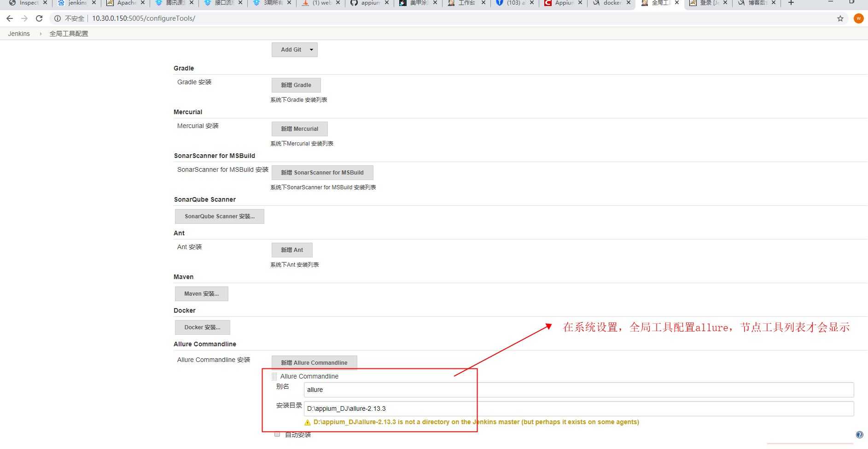The height and width of the screenshot is (449, 868).
Task: Expand the Docker 安装 section
Action: [x=203, y=327]
